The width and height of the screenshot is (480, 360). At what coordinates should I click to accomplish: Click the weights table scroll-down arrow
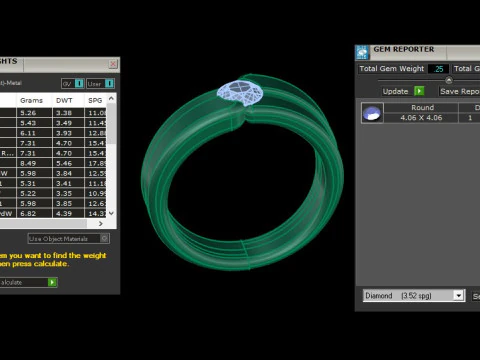[x=111, y=213]
